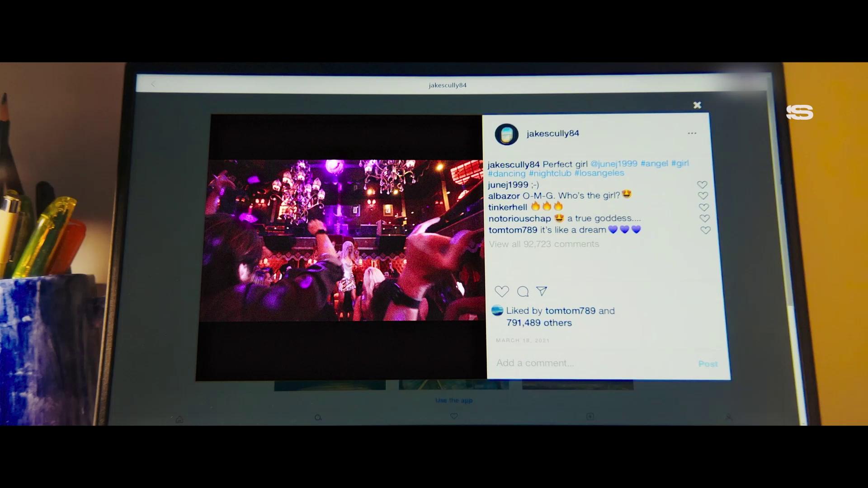Screen dimensions: 868x488
Task: Click the comment bubble icon
Action: tap(523, 291)
